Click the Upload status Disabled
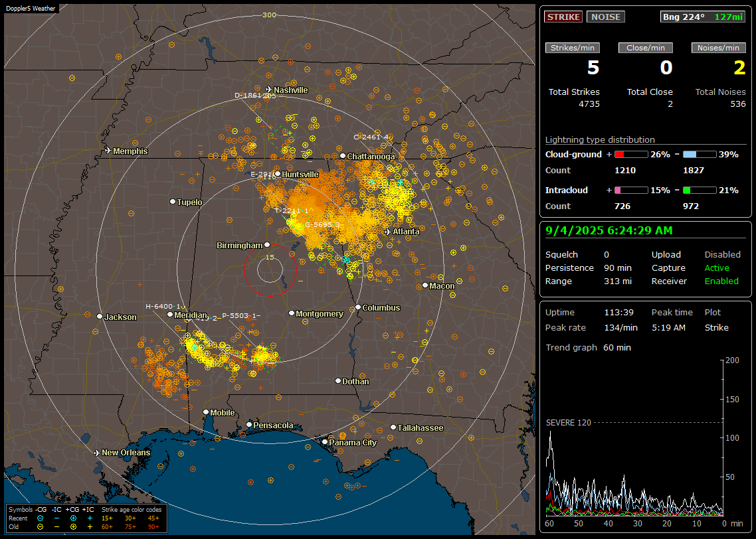 [x=722, y=254]
